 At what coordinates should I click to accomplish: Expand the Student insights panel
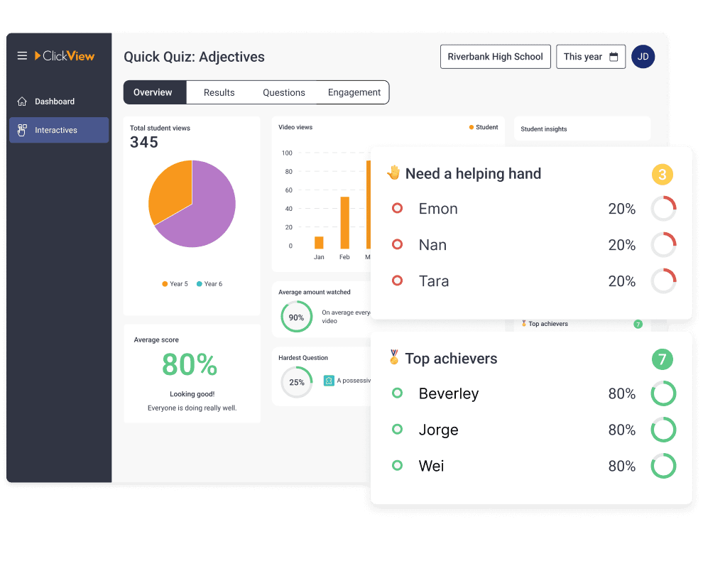582,129
